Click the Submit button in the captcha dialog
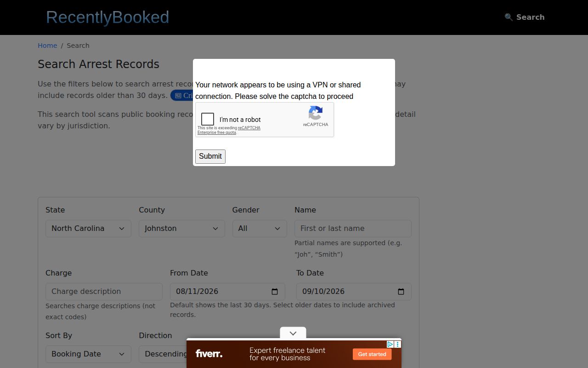Screen dimensions: 588x368 [x=210, y=156]
